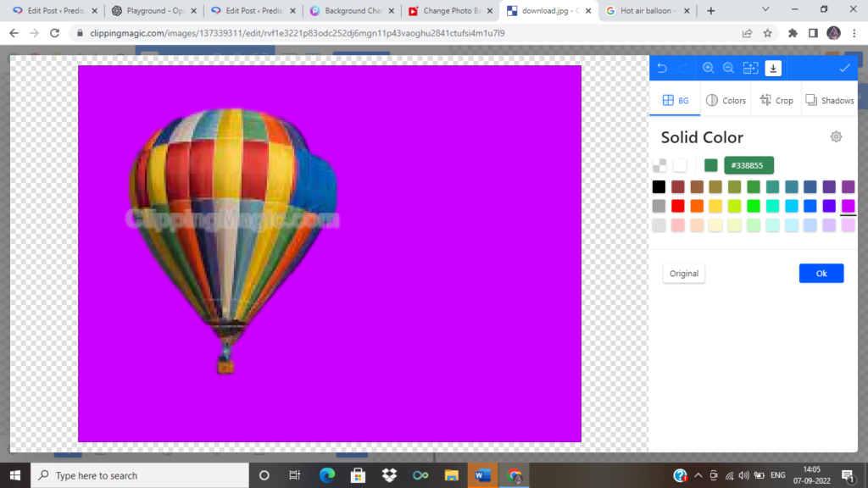Click the hot air balloon image canvas

click(x=330, y=253)
